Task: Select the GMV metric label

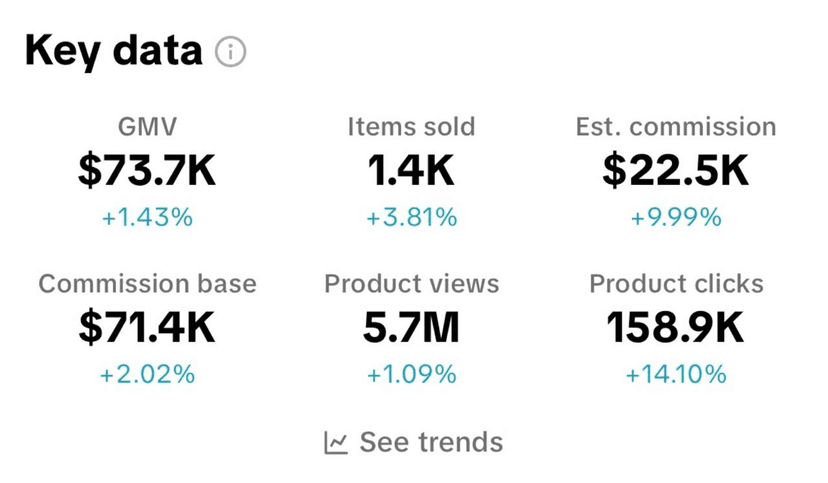Action: point(147,127)
